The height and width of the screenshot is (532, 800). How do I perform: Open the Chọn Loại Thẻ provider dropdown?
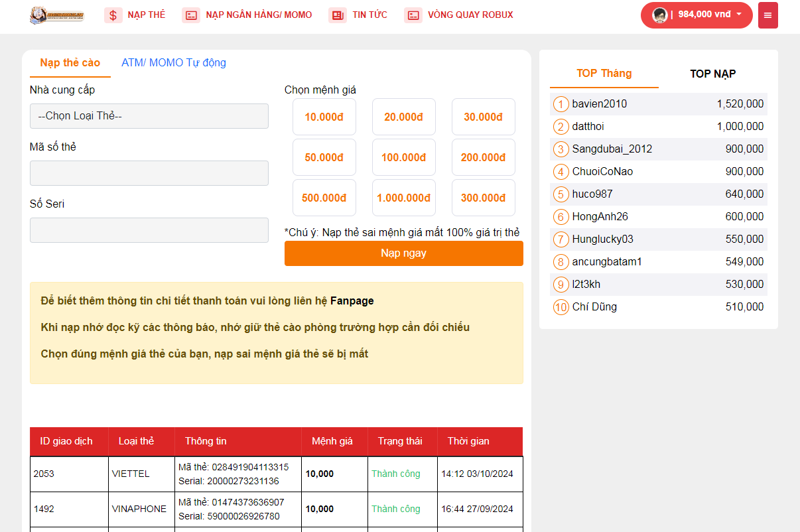coord(149,116)
